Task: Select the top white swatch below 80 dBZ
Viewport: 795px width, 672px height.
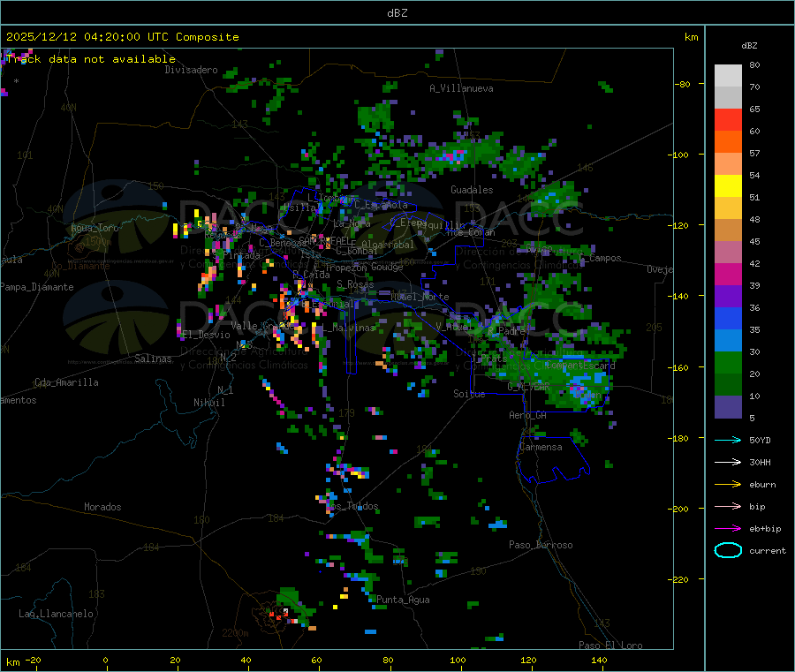Action: tap(728, 76)
